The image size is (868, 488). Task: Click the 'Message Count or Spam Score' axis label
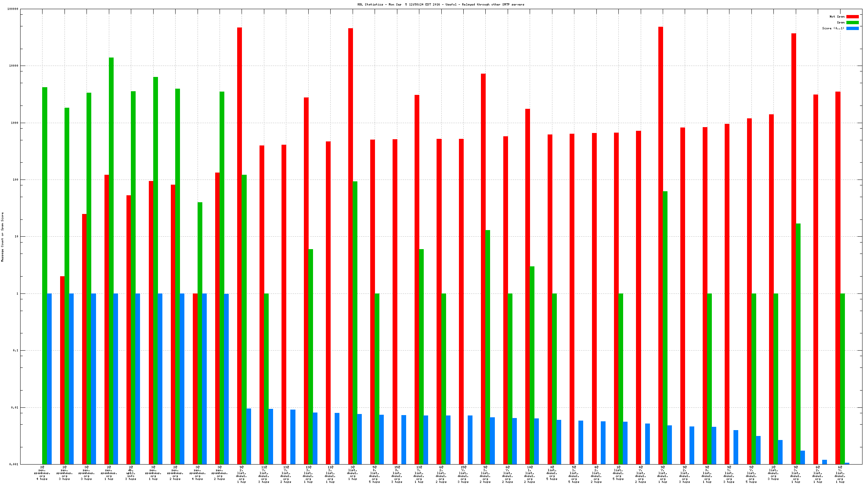2,237
